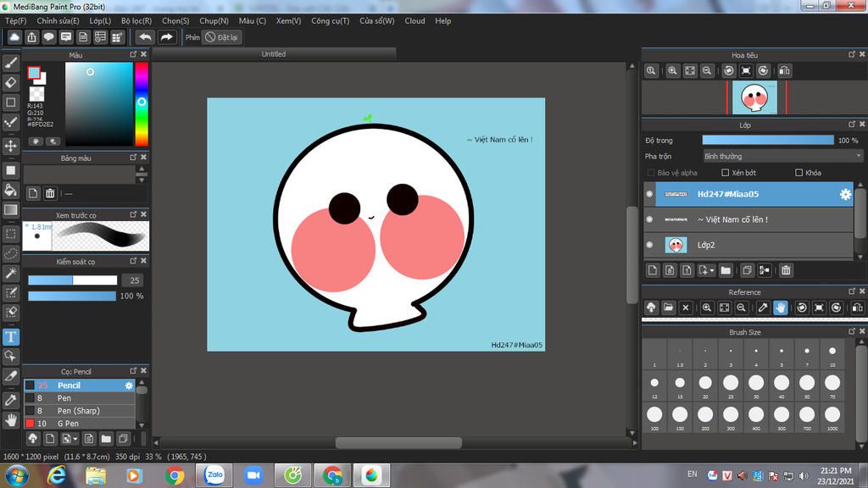Select the Brush tool in left toolbar

point(11,63)
